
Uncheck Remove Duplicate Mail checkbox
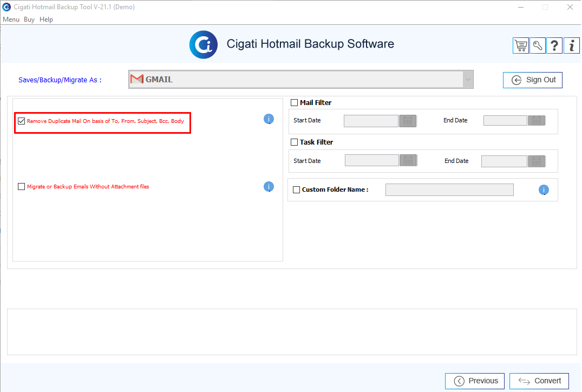[22, 121]
